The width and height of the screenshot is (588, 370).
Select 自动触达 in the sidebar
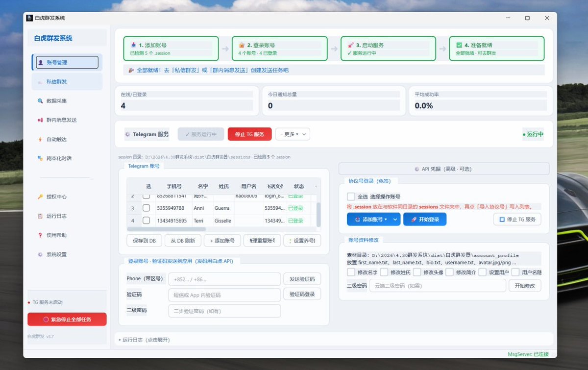click(x=67, y=139)
